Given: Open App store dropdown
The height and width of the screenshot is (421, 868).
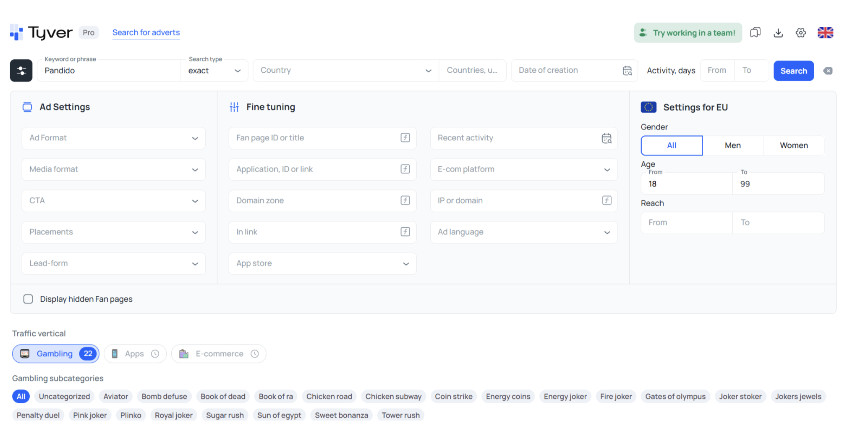Looking at the screenshot, I should coord(322,263).
